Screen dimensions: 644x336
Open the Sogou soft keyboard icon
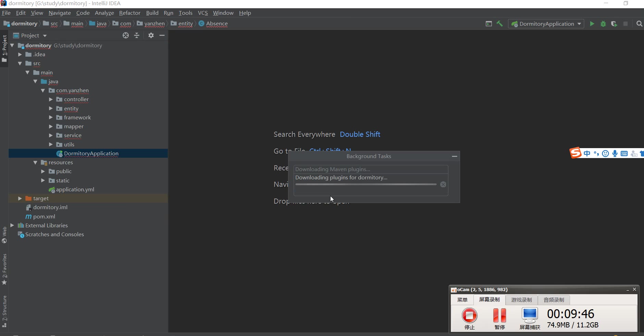624,154
